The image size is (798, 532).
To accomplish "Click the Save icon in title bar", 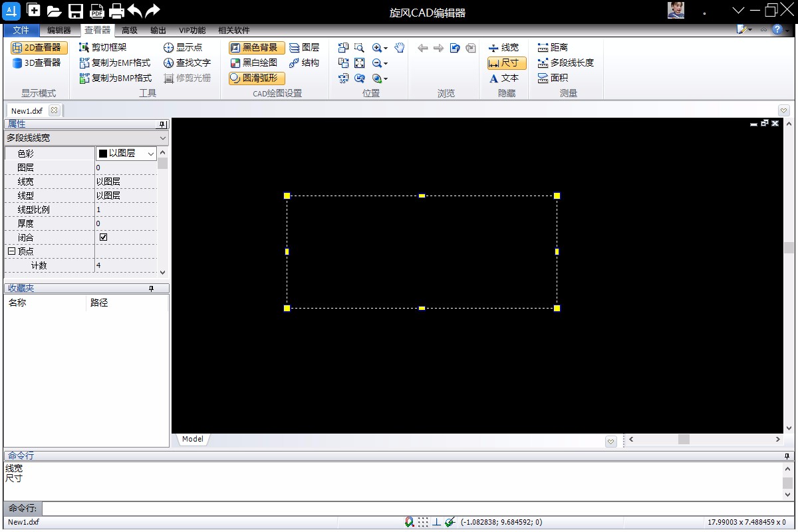I will point(76,11).
